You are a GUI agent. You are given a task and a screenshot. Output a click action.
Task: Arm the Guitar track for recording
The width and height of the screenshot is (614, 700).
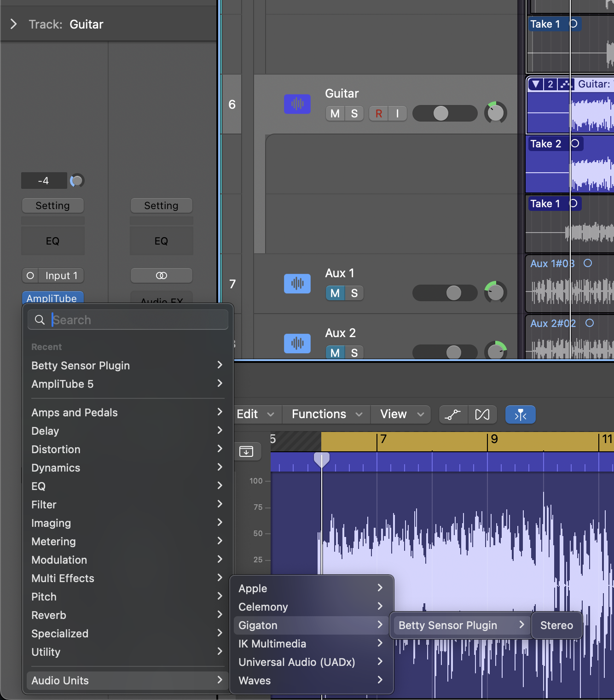tap(379, 113)
